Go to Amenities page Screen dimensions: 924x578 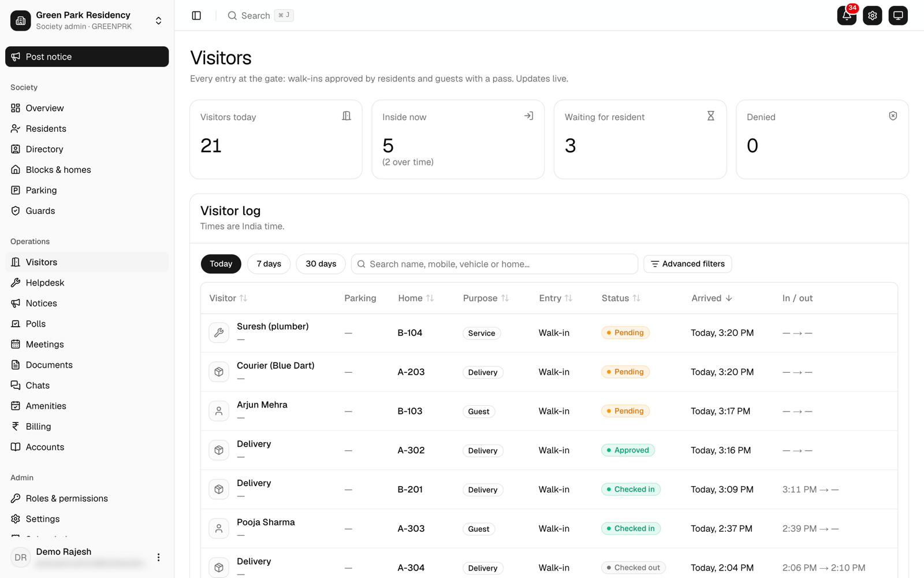point(87,406)
